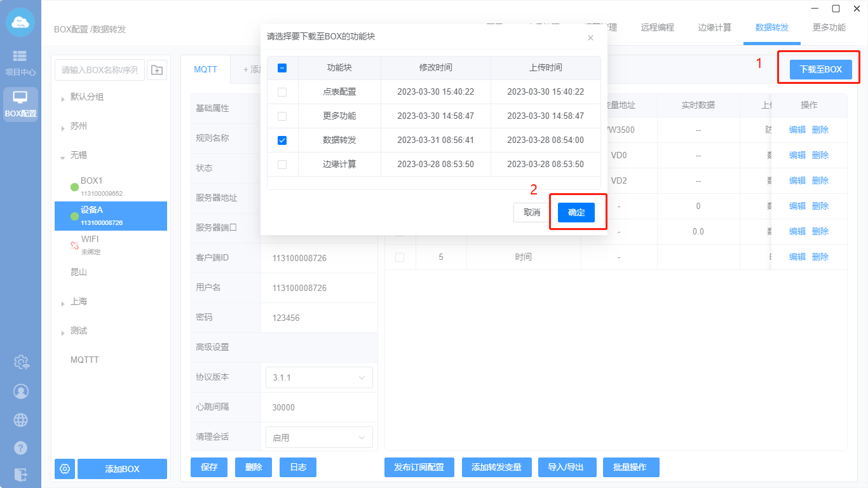Image resolution: width=868 pixels, height=488 pixels.
Task: Expand the 苏州 group in tree
Action: tap(63, 128)
